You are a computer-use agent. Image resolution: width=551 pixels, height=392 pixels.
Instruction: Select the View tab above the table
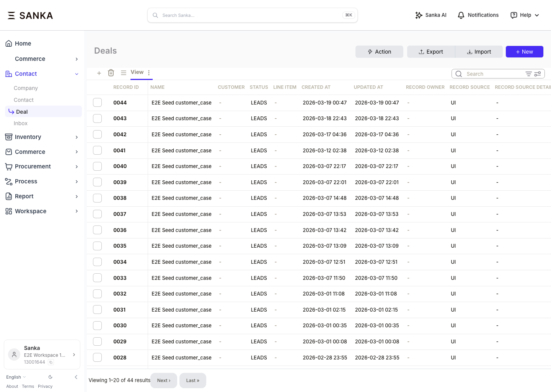137,72
